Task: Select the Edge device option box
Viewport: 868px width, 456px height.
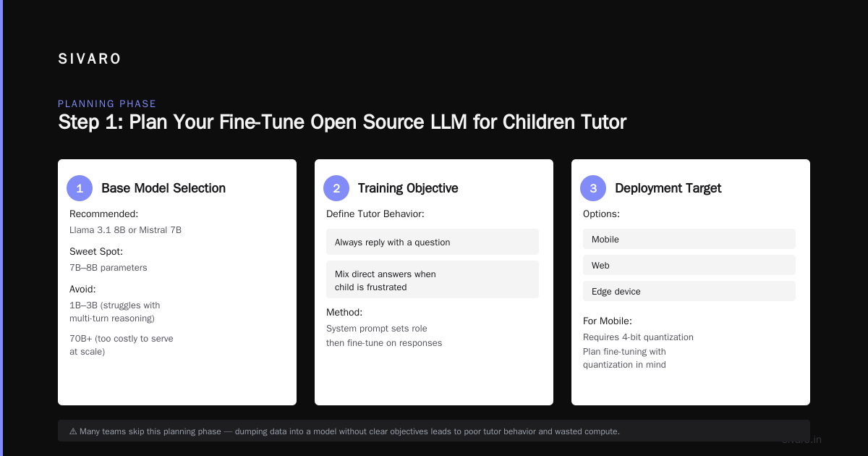Action: tap(689, 291)
